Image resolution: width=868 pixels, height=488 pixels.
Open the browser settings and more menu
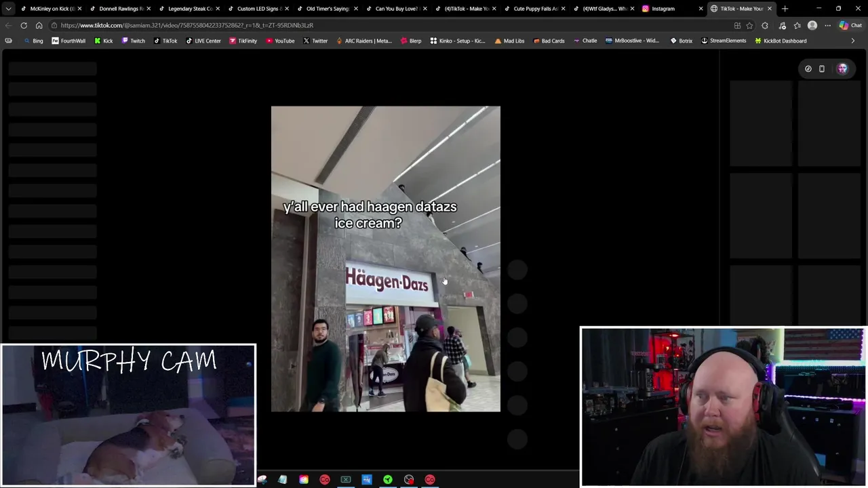pyautogui.click(x=827, y=26)
